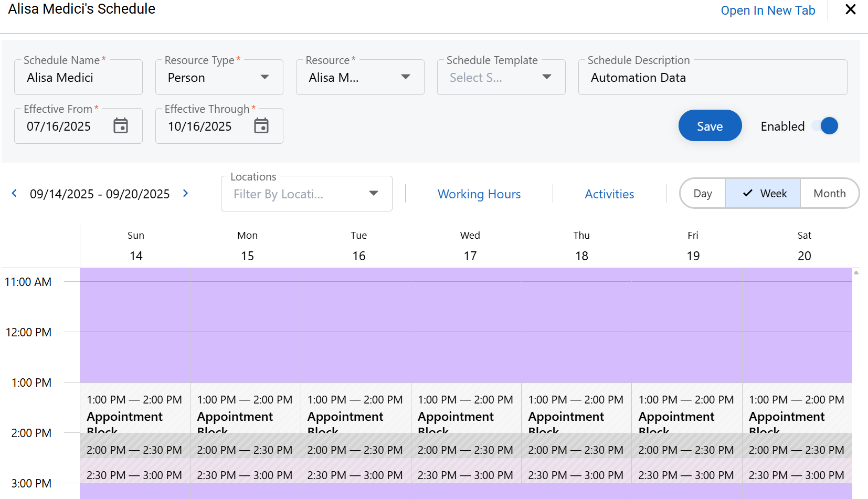Select the Week view option
Viewport: 868px width, 499px height.
coord(764,194)
